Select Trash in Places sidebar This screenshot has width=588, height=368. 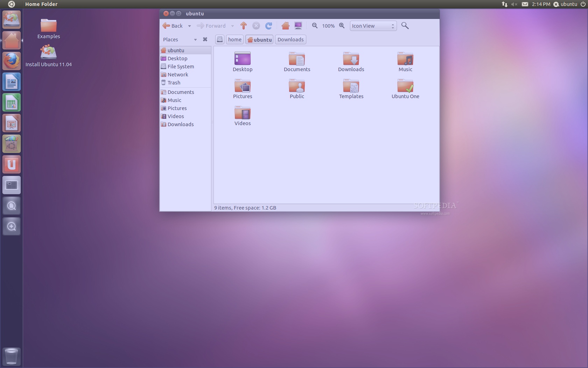point(185,82)
